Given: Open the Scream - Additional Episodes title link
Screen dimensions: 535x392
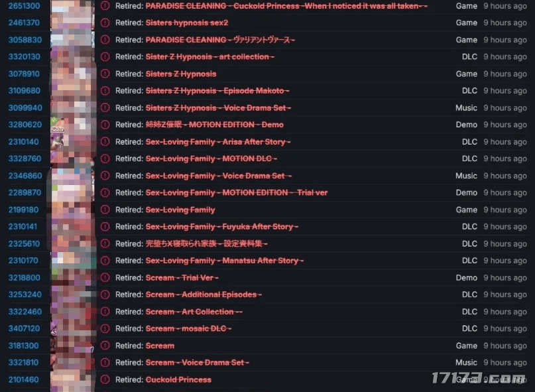Looking at the screenshot, I should click(x=204, y=294).
